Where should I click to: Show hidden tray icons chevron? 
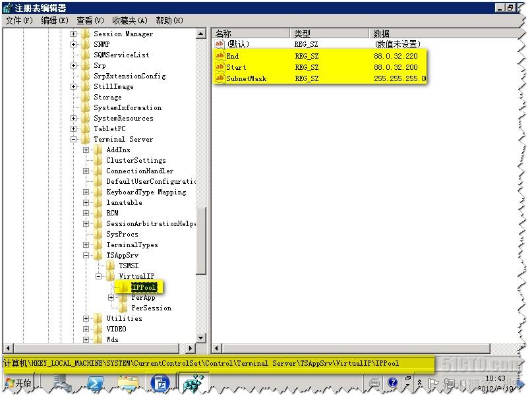click(x=420, y=383)
